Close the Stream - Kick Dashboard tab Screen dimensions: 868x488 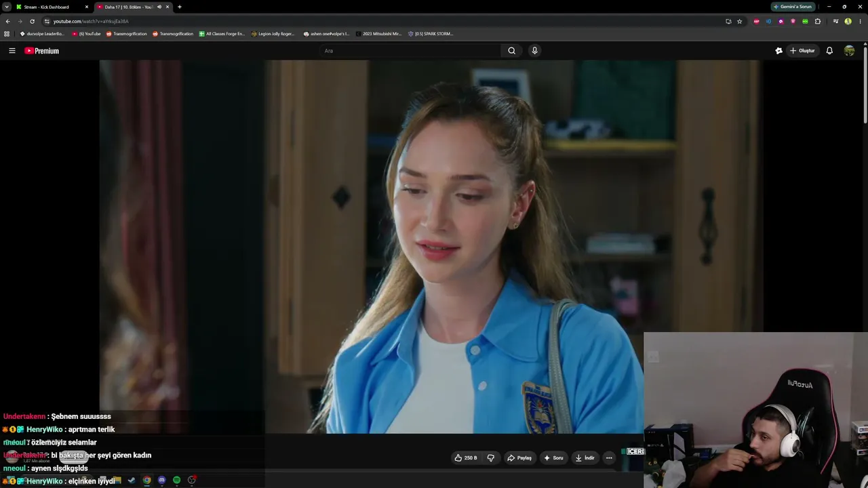click(87, 7)
